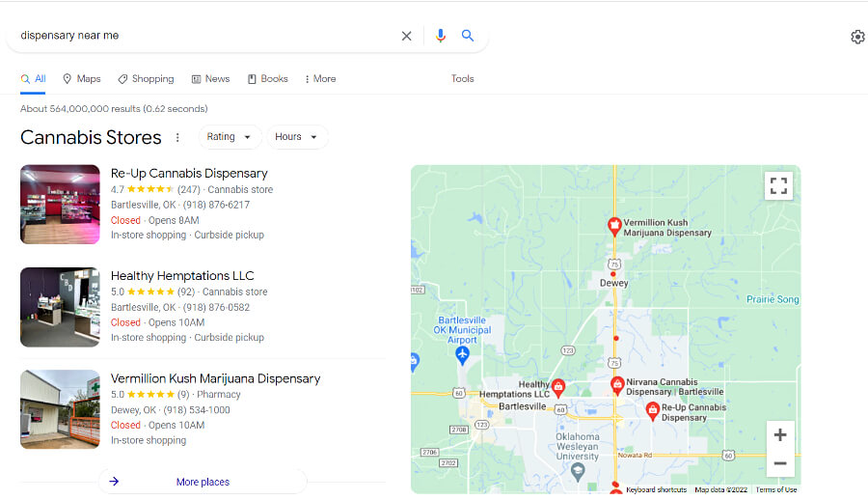The image size is (868, 500).
Task: Expand map with fullscreen icon
Action: click(x=778, y=185)
